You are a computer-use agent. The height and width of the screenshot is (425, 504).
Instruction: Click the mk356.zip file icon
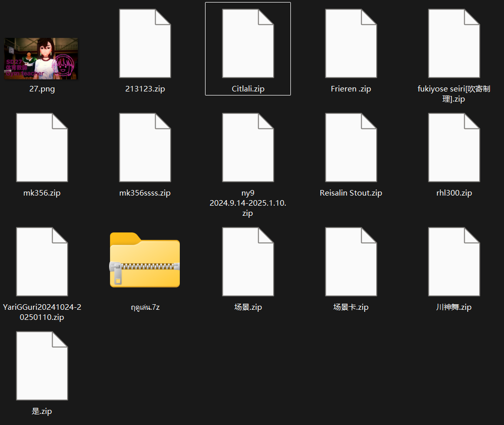tap(42, 147)
